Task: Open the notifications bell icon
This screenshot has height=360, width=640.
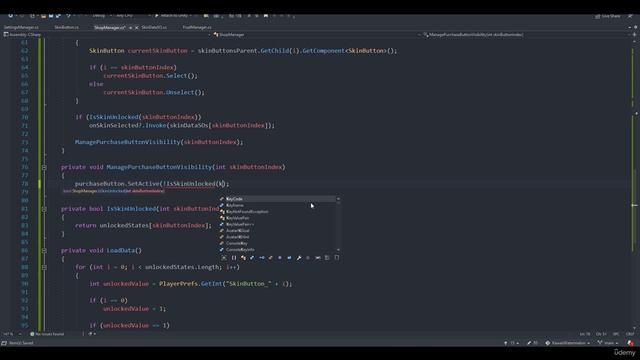Action: click(x=631, y=343)
